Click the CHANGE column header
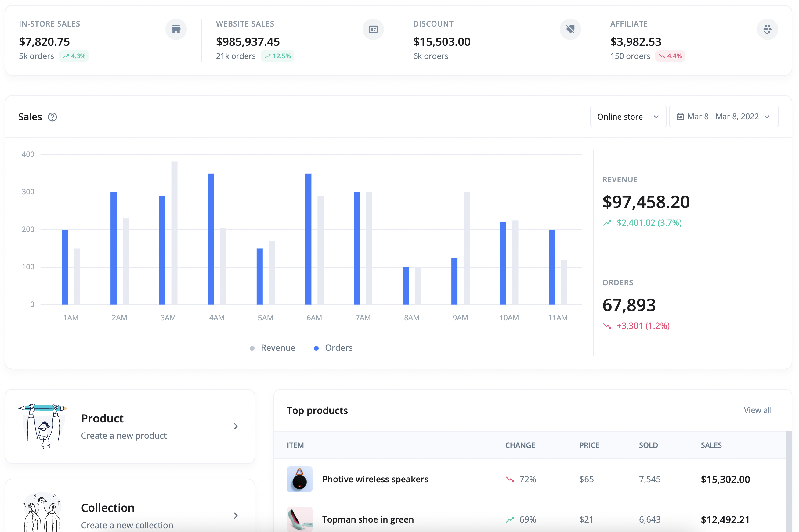This screenshot has width=799, height=532. pos(520,445)
